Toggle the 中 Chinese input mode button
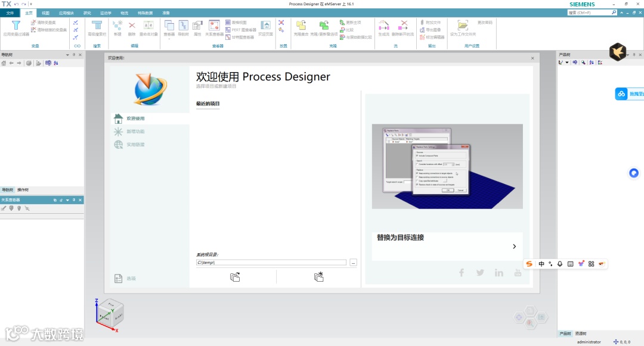The height and width of the screenshot is (346, 644). coord(541,264)
